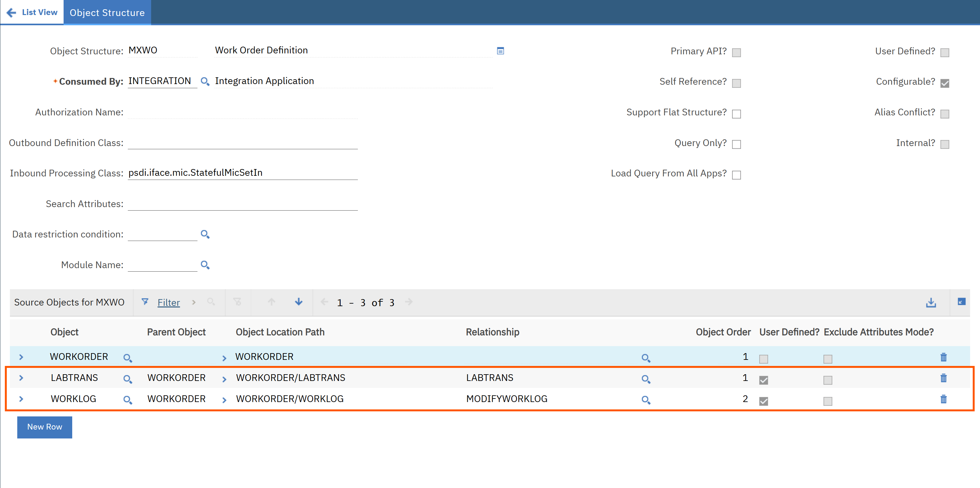Expand LABTRANS row details chevron
980x488 pixels.
(21, 378)
